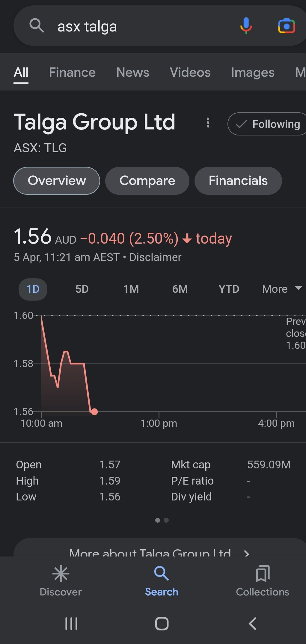The height and width of the screenshot is (644, 306).
Task: Expand the More time ranges dropdown
Action: [x=281, y=289]
